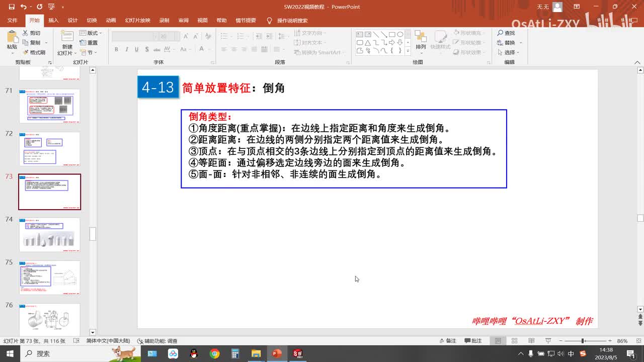This screenshot has height=362, width=644.
Task: Open File Explorer from the taskbar
Action: (256, 353)
